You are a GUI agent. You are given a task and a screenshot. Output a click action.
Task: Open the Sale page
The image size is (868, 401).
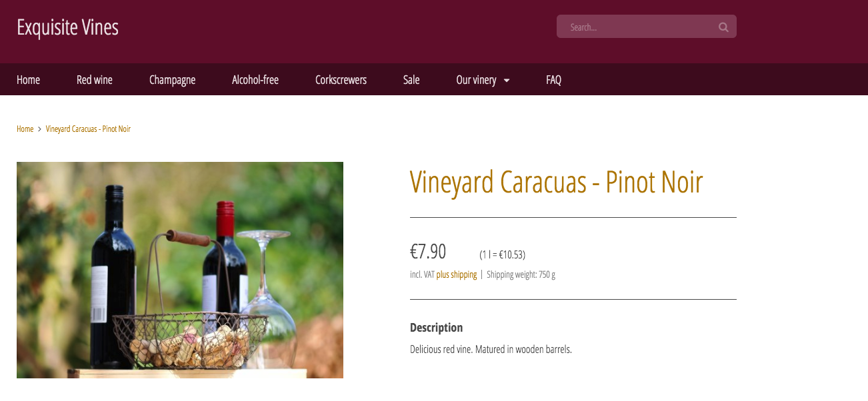pyautogui.click(x=411, y=80)
